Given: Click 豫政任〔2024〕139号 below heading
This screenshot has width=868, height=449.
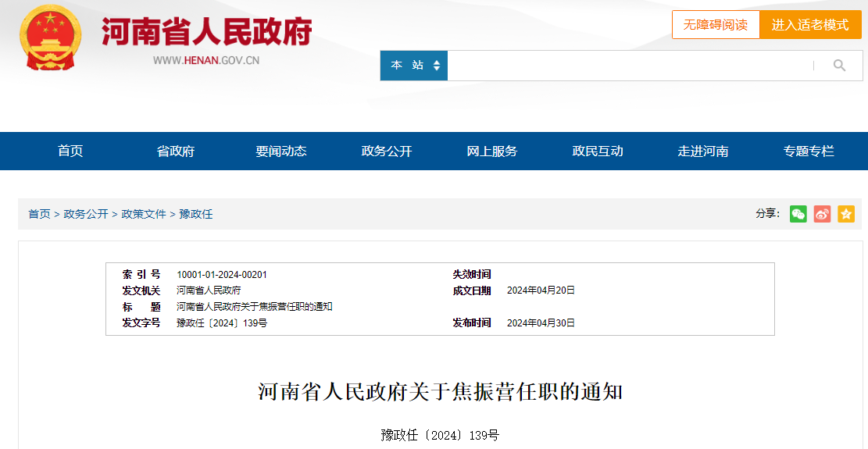Looking at the screenshot, I should click(440, 435).
